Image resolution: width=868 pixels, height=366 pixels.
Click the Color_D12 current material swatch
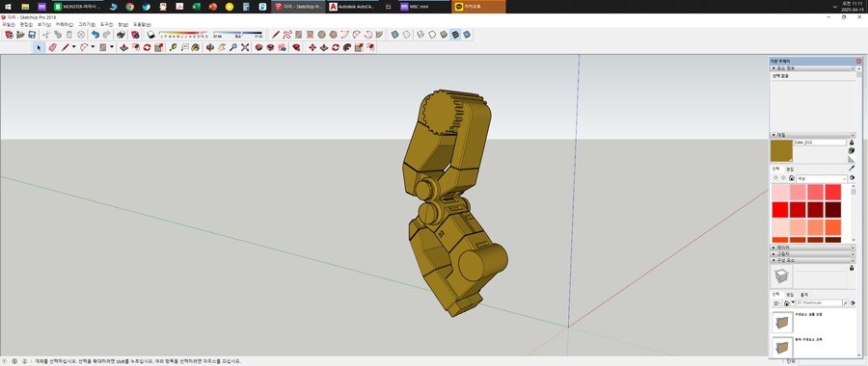pyautogui.click(x=781, y=151)
